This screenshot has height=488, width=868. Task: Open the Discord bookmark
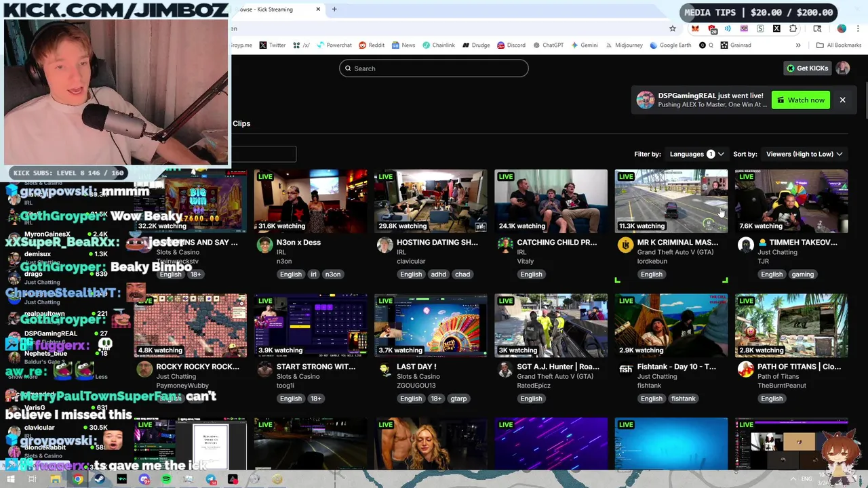tap(511, 45)
